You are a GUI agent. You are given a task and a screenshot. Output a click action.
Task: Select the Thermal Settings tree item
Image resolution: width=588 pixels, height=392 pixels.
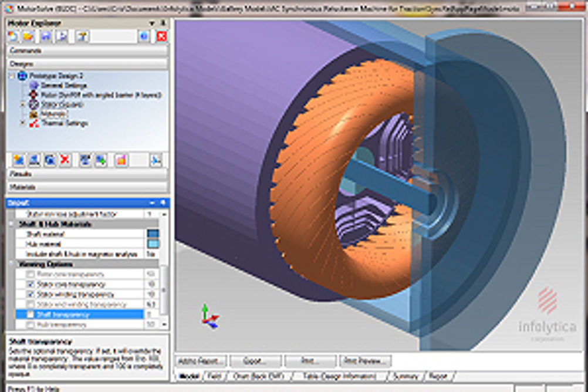pyautogui.click(x=65, y=123)
